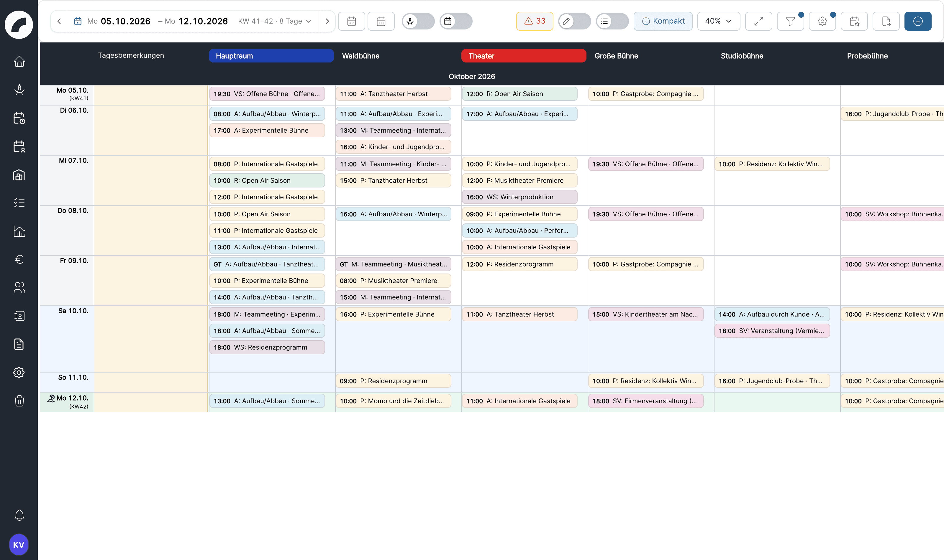Open the 40% zoom dropdown
The height and width of the screenshot is (560, 944).
(x=718, y=21)
